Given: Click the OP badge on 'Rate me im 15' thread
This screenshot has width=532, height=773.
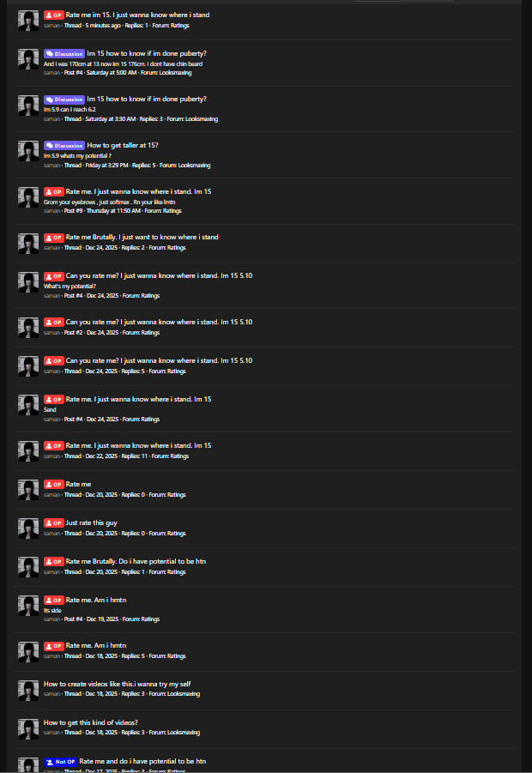Looking at the screenshot, I should [x=54, y=15].
